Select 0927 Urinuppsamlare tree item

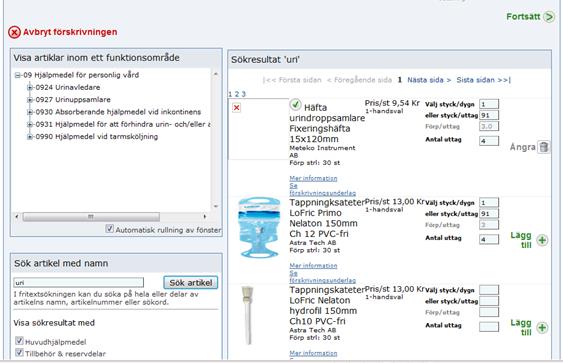(x=73, y=99)
